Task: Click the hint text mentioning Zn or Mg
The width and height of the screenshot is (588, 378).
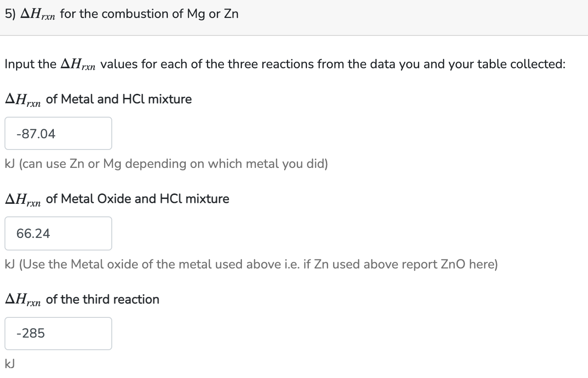Action: pos(166,163)
